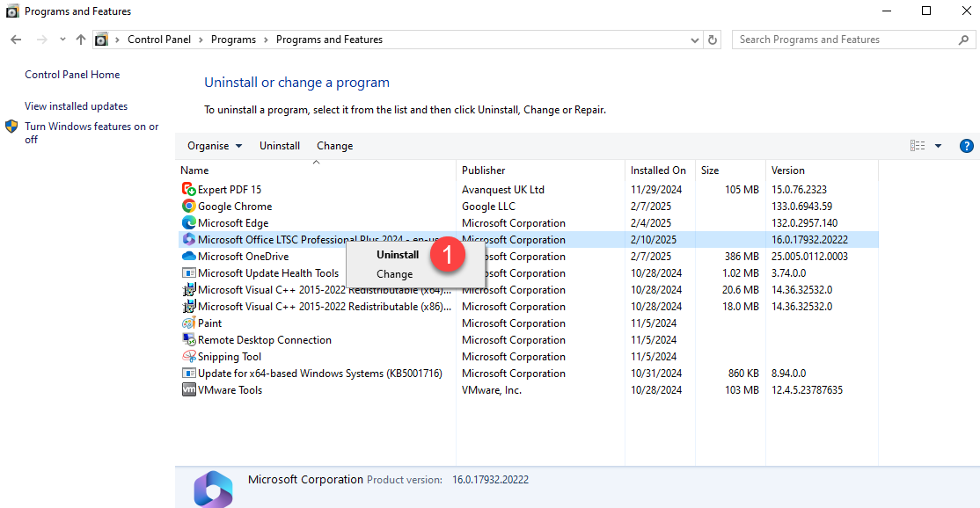980x508 pixels.
Task: Click the change your view icon
Action: click(x=917, y=145)
